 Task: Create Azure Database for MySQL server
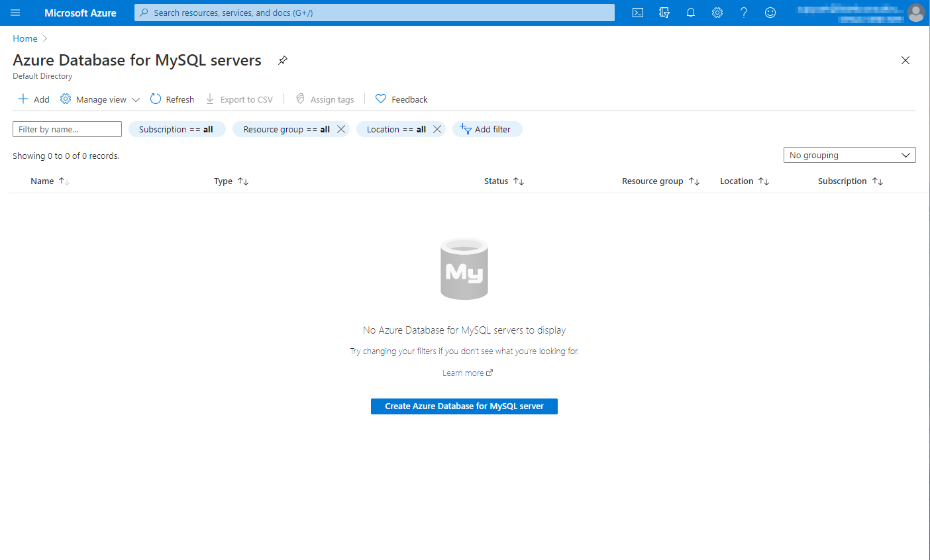[464, 406]
